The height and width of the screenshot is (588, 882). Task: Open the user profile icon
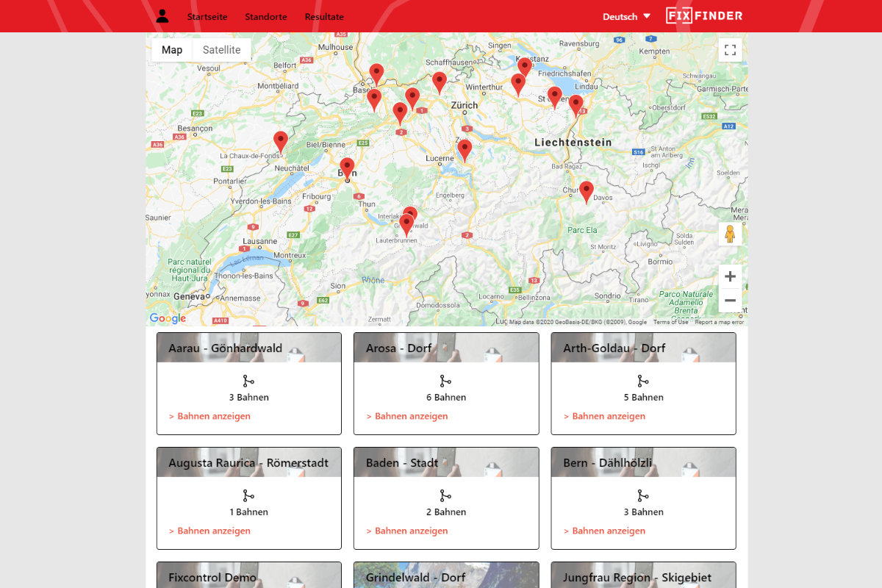click(162, 16)
